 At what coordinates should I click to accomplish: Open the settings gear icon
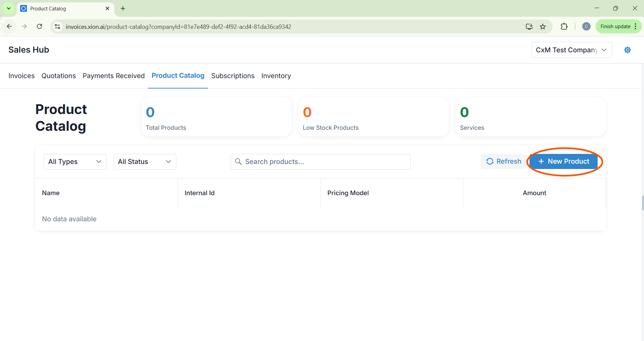point(627,50)
